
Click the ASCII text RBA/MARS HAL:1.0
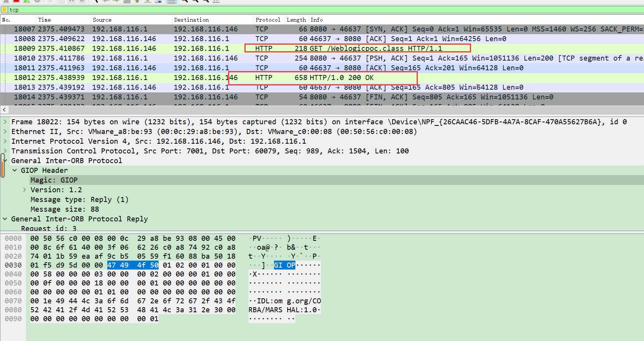pos(284,310)
